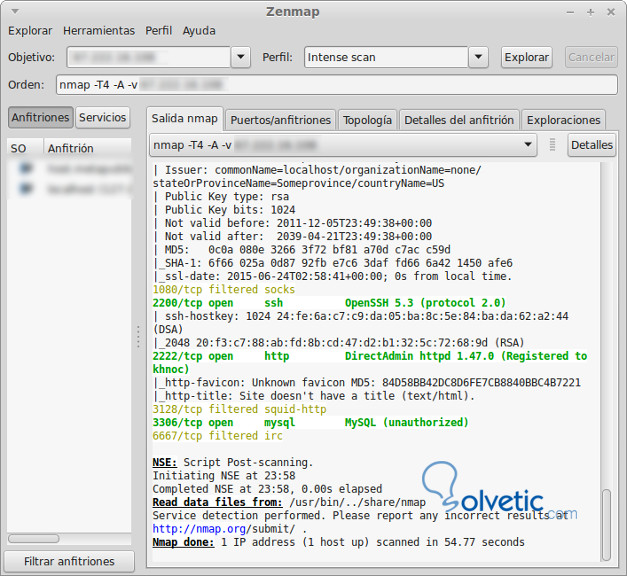Click the 'Not valid before' certificate line
The height and width of the screenshot is (576, 627).
(292, 223)
